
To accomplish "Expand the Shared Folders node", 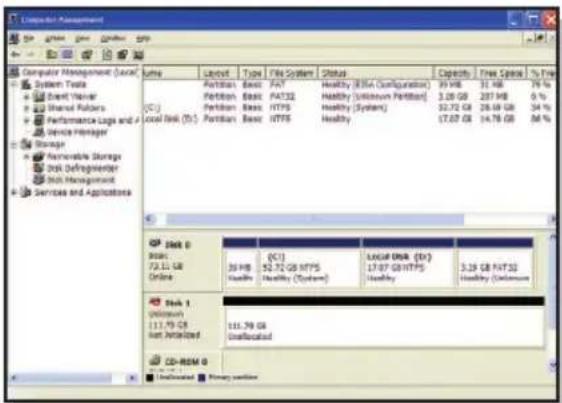I will (x=27, y=108).
